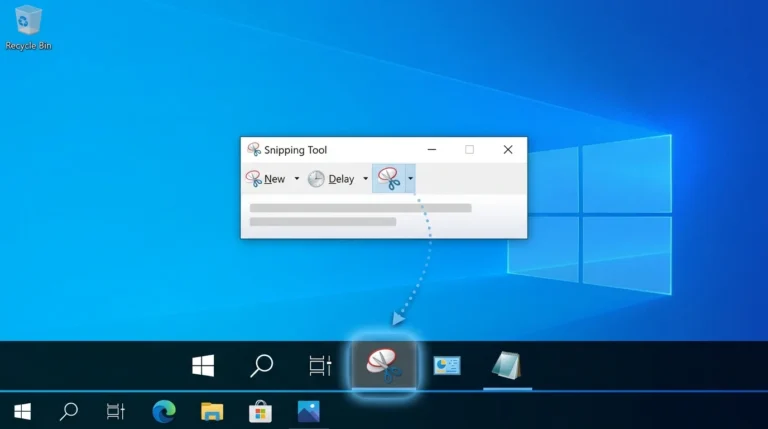This screenshot has height=429, width=768.
Task: Open the Recycle Bin desktop icon
Action: [28, 27]
